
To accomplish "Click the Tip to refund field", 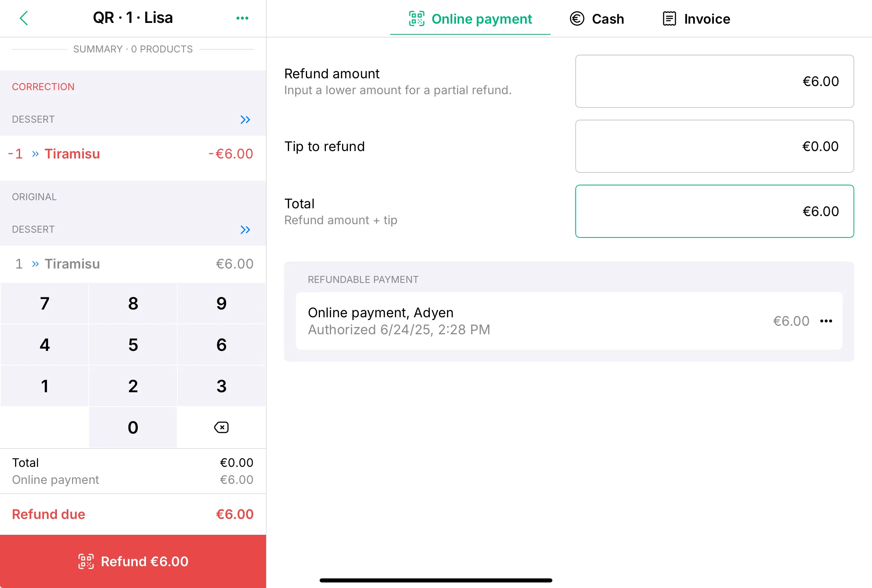I will click(714, 146).
